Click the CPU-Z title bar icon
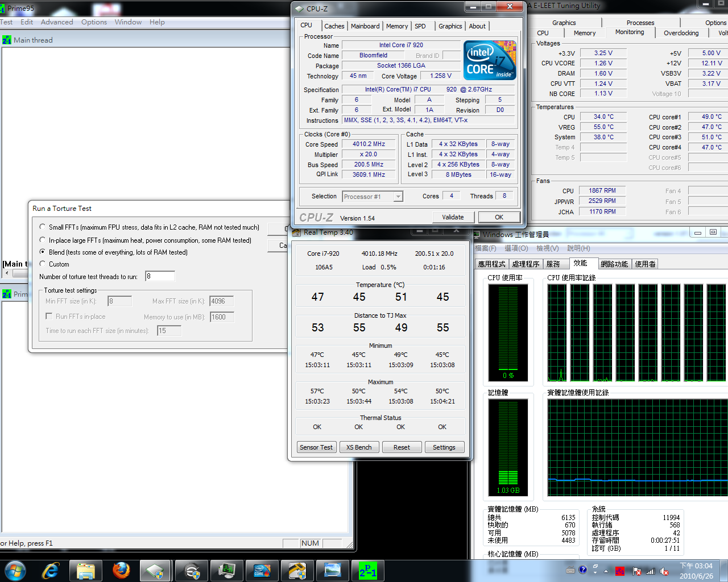The image size is (728, 582). point(300,9)
